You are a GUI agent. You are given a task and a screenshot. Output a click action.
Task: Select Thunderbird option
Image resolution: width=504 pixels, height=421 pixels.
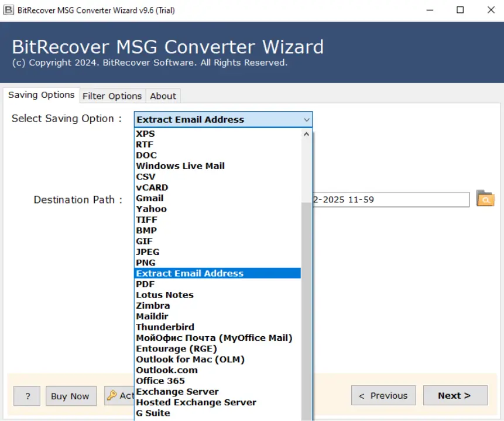tap(218, 327)
